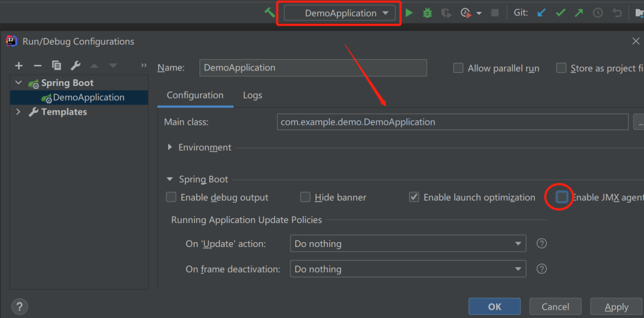The height and width of the screenshot is (318, 644).
Task: Toggle the Enable JMX agent checkbox
Action: coord(562,197)
